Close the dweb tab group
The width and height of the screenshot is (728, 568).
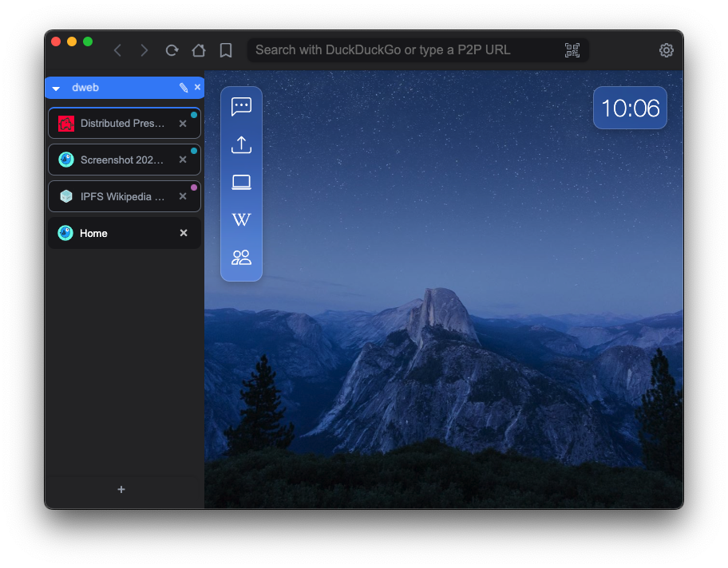click(197, 87)
